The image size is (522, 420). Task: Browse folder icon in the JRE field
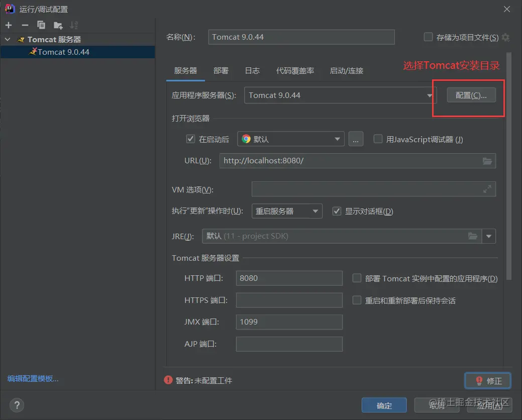click(473, 236)
